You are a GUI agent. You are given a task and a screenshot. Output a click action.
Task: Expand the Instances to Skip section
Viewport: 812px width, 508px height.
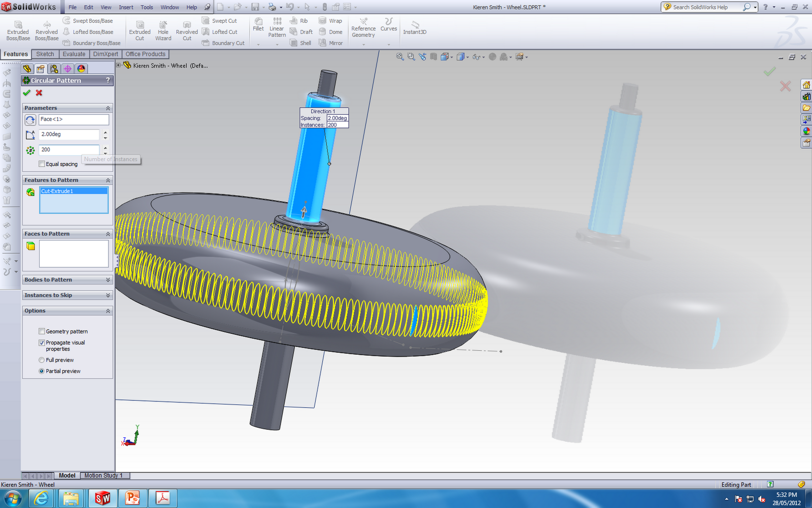pos(108,295)
